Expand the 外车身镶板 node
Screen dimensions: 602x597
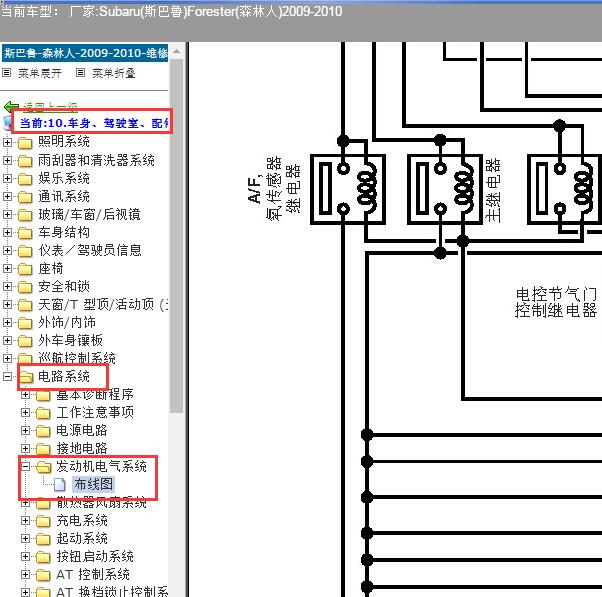pyautogui.click(x=7, y=341)
